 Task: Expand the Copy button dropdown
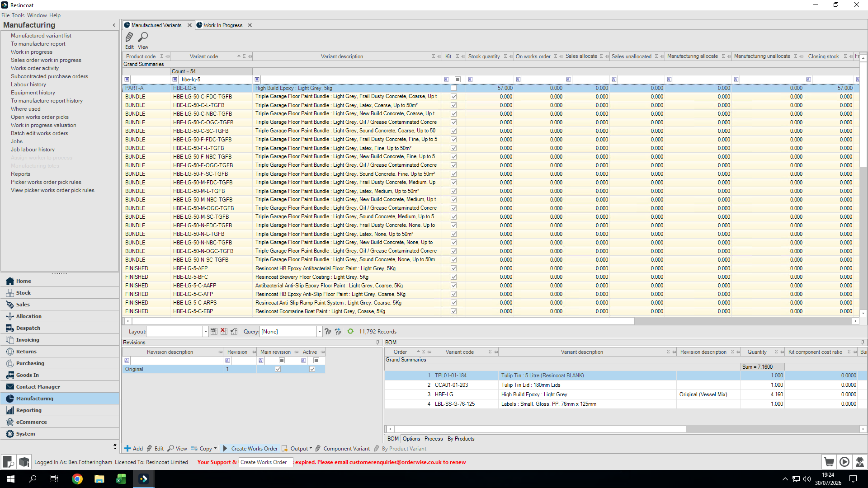pos(215,449)
